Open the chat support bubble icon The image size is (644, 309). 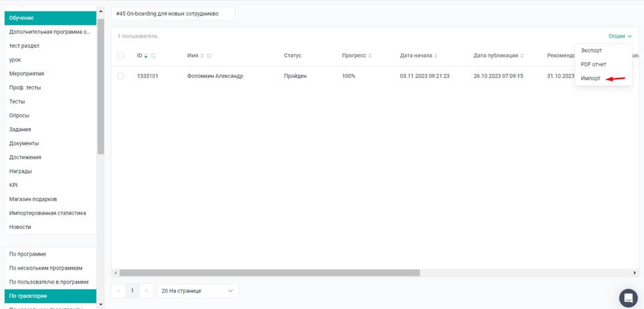coord(628,298)
